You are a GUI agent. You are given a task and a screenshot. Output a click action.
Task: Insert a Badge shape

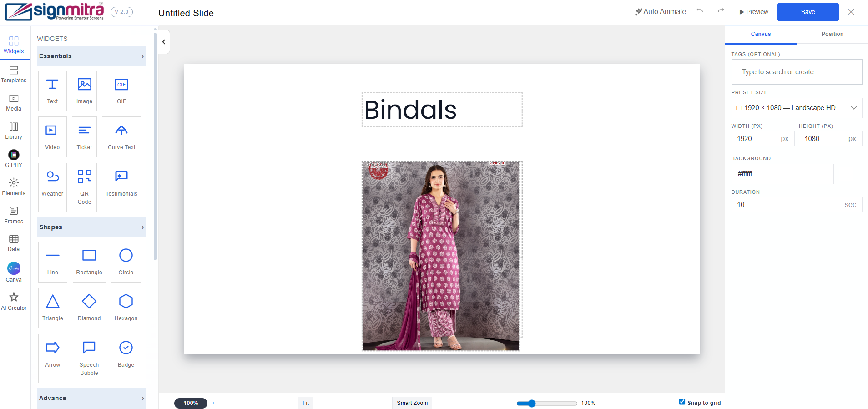click(x=126, y=359)
